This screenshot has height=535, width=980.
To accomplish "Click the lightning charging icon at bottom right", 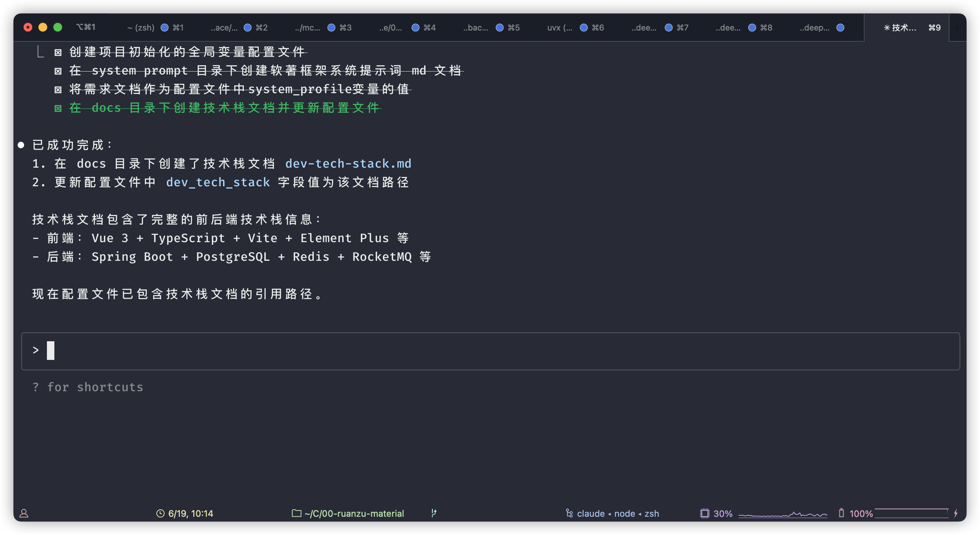I will tap(956, 513).
